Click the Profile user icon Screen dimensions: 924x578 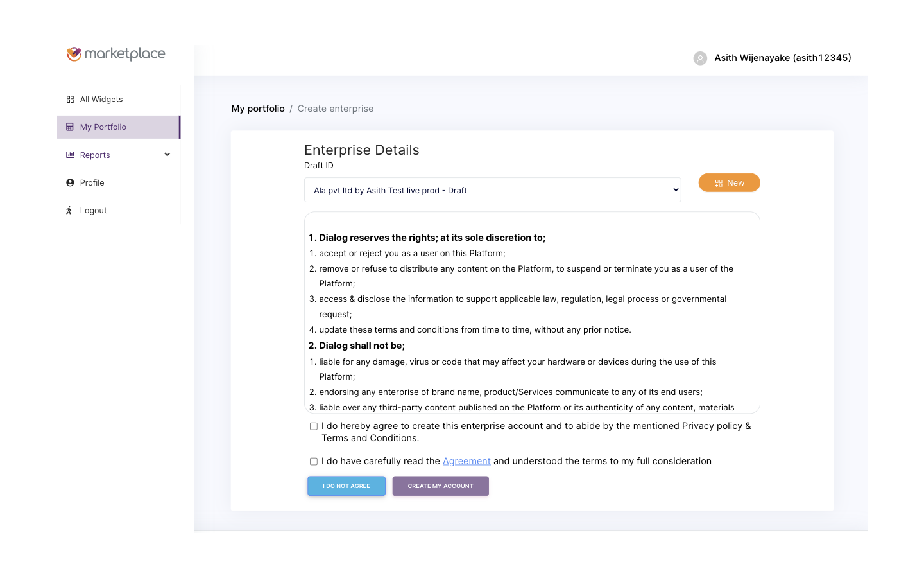(x=70, y=183)
